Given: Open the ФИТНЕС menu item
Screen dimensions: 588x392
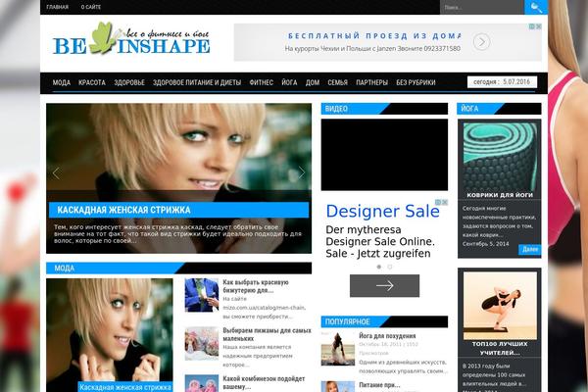Looking at the screenshot, I should tap(262, 82).
